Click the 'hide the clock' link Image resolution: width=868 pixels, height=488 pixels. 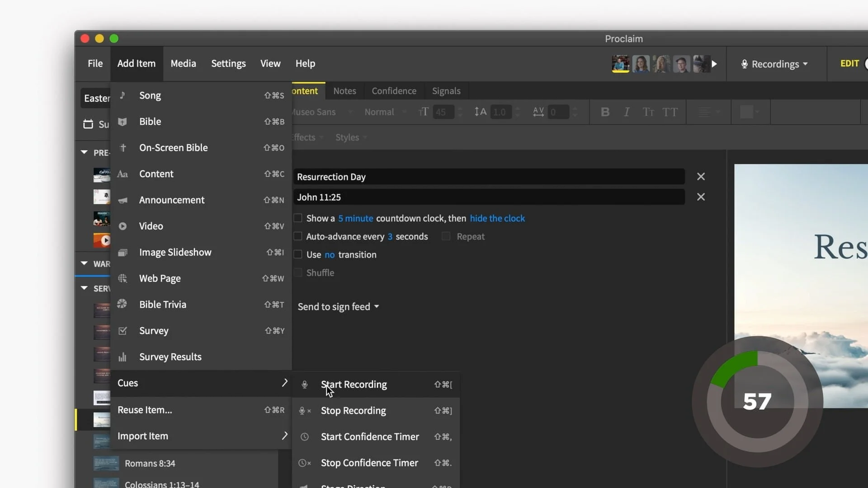point(497,218)
